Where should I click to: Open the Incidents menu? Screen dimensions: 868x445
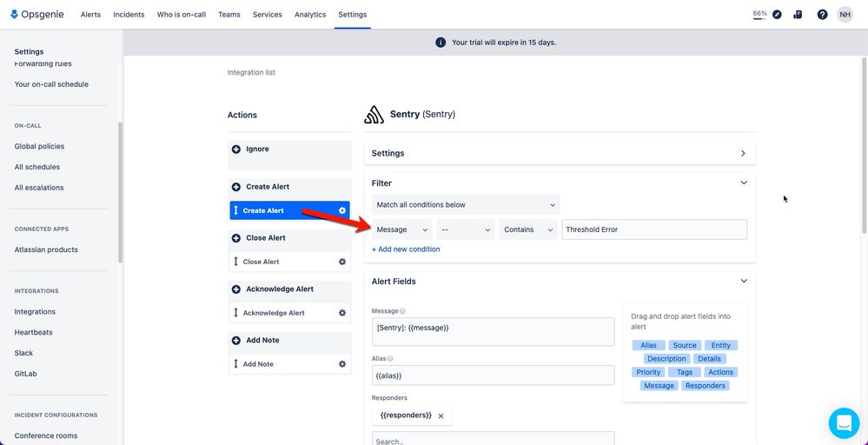pos(129,15)
